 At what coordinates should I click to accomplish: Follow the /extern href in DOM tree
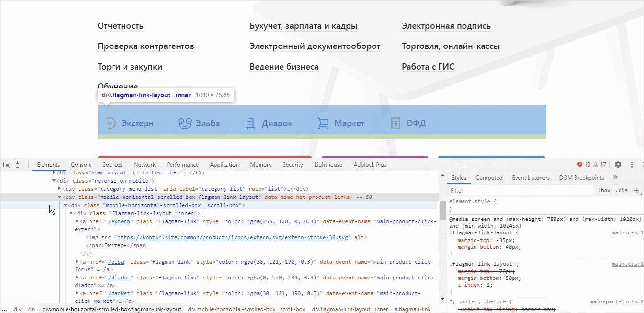pos(120,221)
